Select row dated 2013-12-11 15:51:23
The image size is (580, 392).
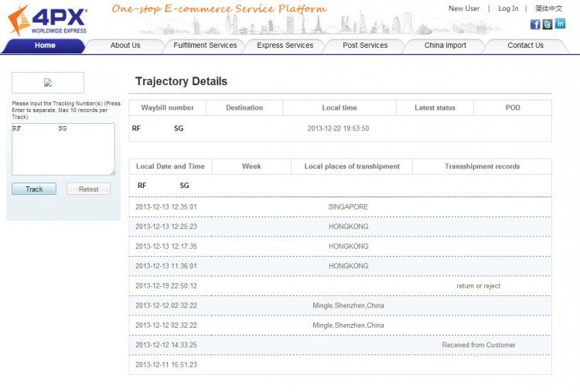point(340,365)
